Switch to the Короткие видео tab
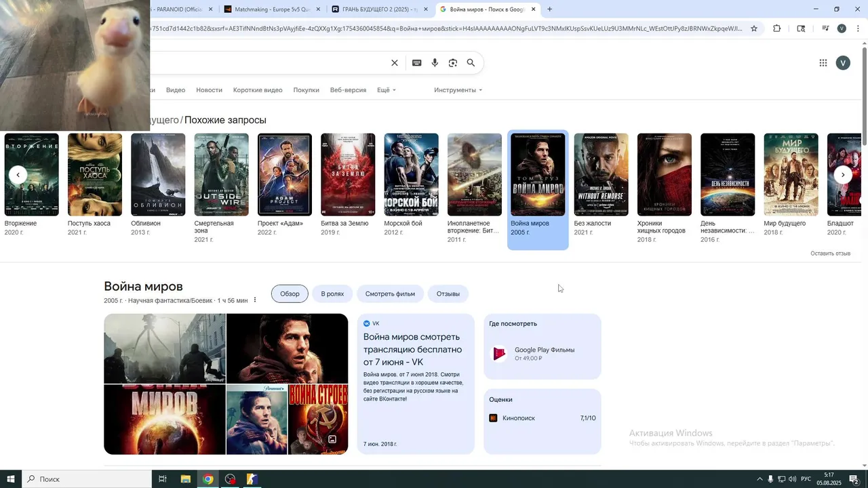This screenshot has height=488, width=868. [258, 90]
